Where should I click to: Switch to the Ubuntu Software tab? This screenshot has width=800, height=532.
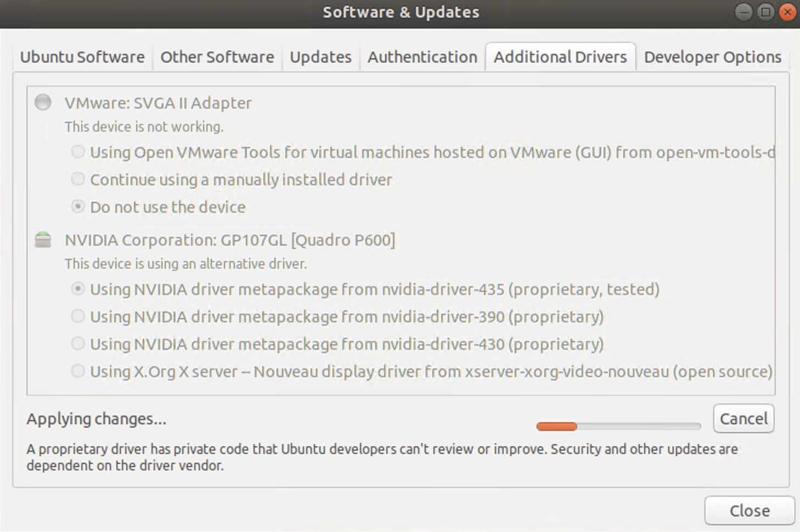(82, 57)
